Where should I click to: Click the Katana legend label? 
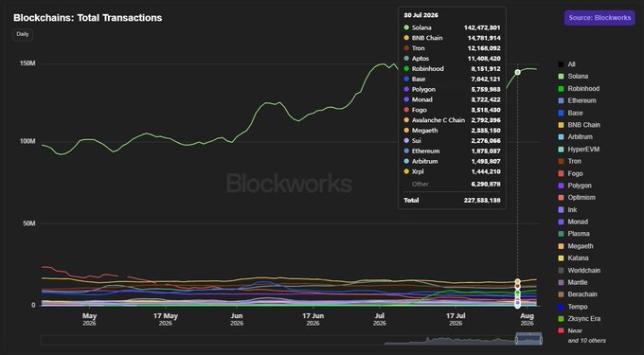[578, 258]
